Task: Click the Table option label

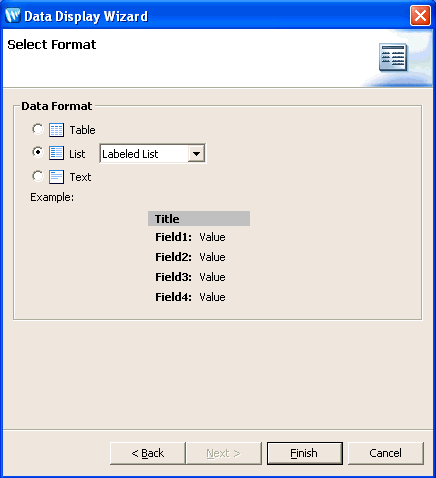Action: click(x=82, y=130)
